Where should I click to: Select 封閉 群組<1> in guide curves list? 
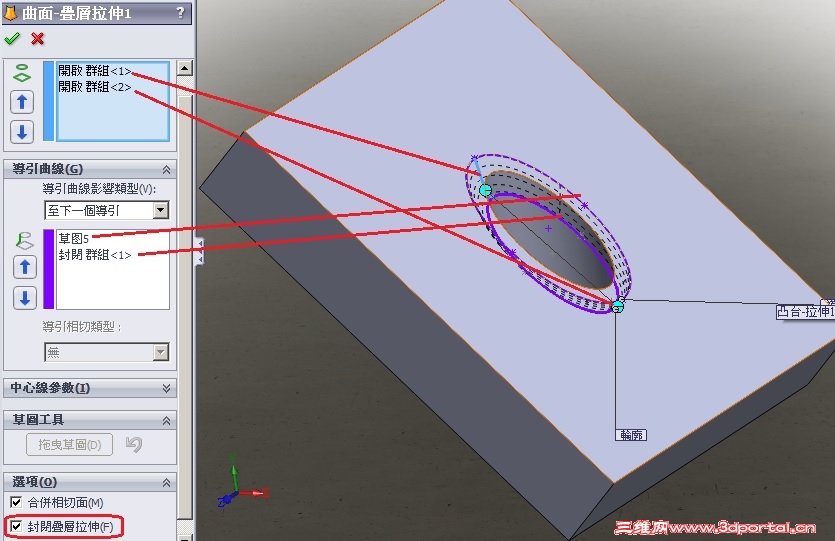point(95,255)
